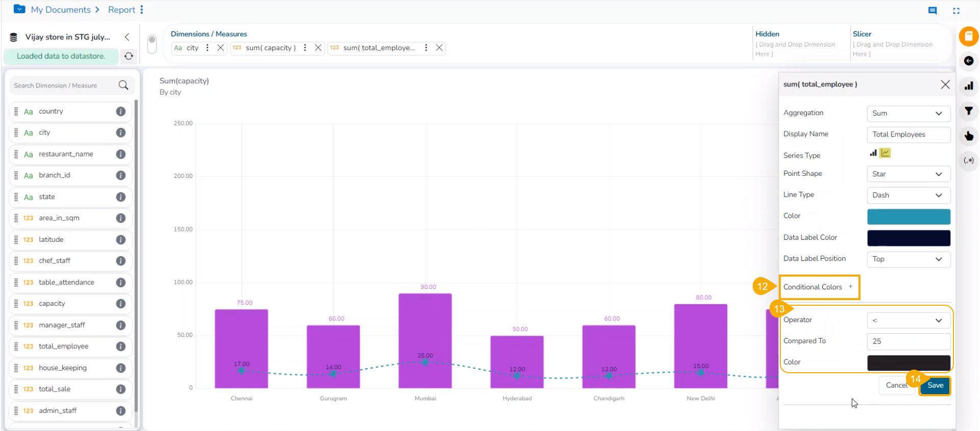This screenshot has height=431, width=980.
Task: Open the Operator dropdown
Action: click(x=908, y=320)
